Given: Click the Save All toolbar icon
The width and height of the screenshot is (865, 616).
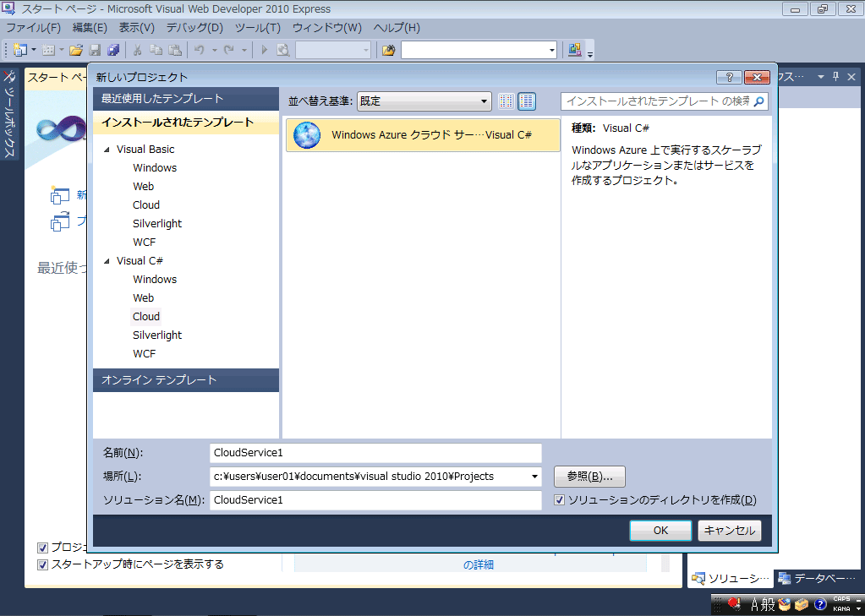Looking at the screenshot, I should click(x=113, y=50).
